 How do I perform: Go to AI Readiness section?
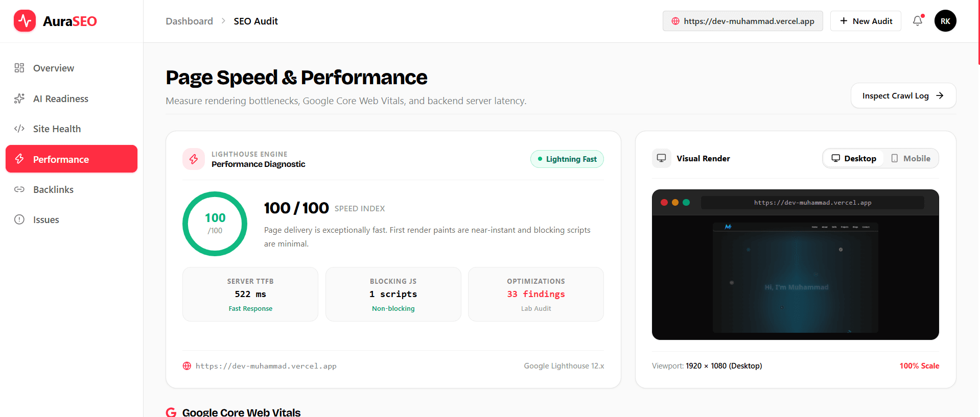(x=72, y=99)
